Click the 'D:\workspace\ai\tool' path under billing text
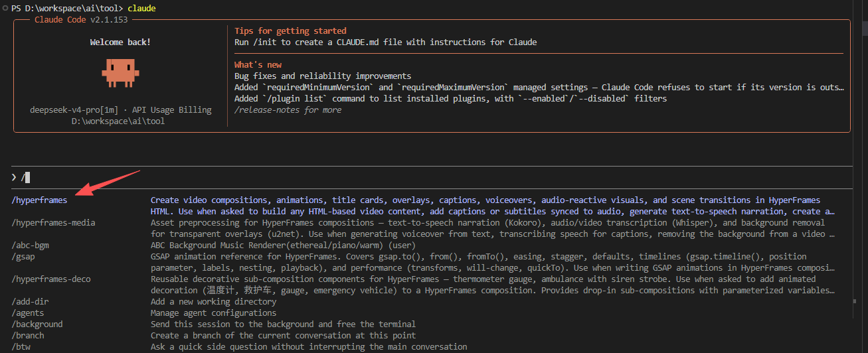This screenshot has width=868, height=353. [118, 121]
